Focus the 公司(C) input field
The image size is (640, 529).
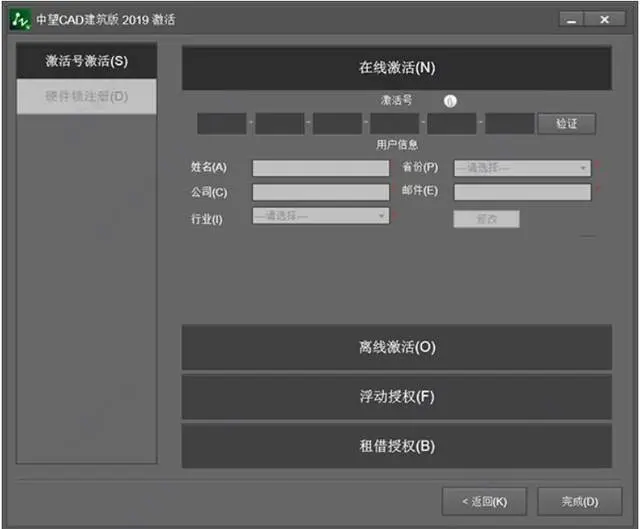point(321,192)
